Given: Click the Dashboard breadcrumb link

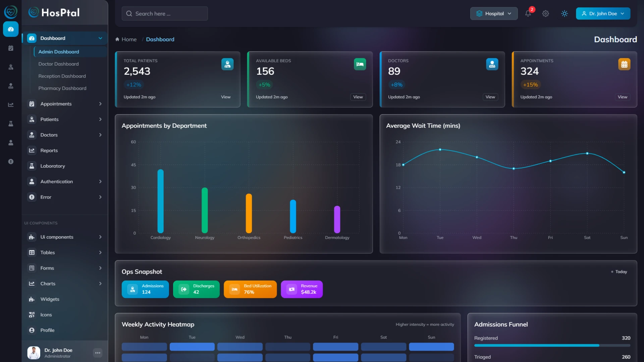Looking at the screenshot, I should 160,39.
